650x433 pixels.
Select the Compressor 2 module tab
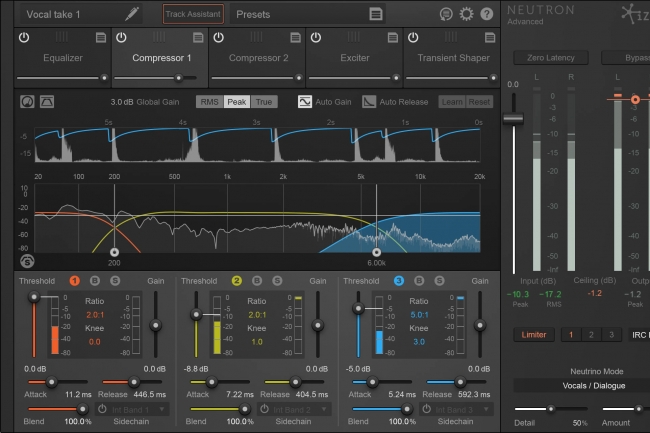[258, 58]
